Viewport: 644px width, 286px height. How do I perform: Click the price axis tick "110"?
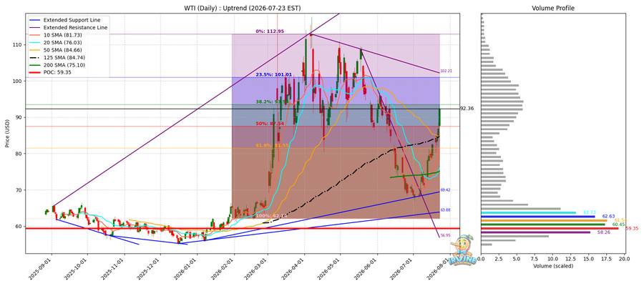coord(18,45)
